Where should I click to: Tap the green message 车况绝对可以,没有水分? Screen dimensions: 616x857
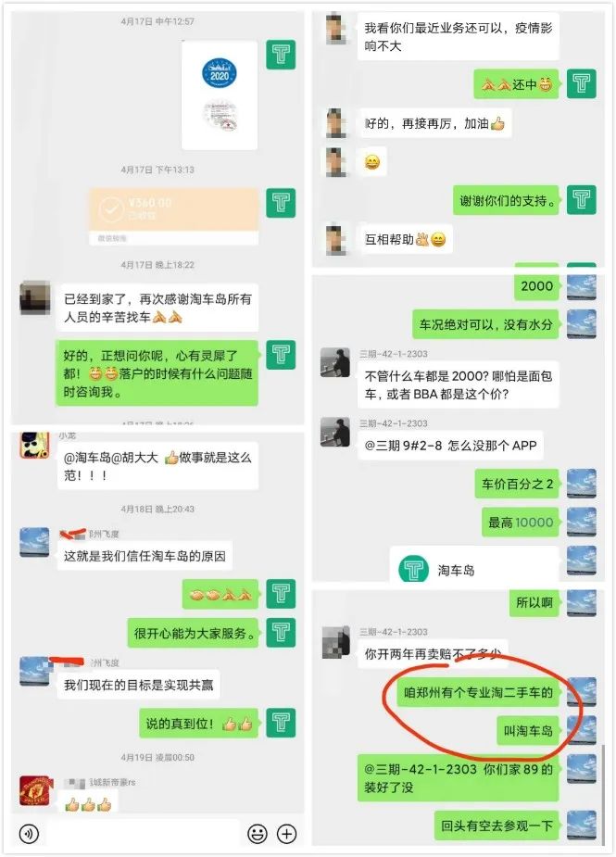pyautogui.click(x=485, y=324)
